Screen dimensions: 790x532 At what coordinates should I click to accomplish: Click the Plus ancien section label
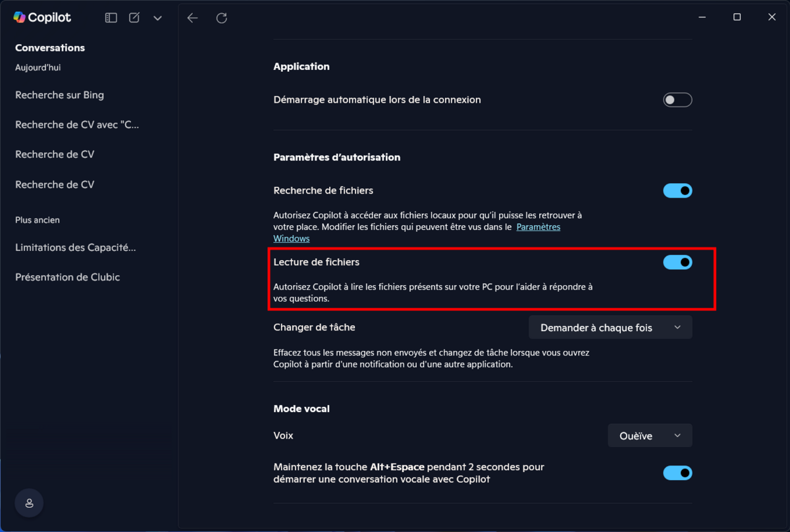[x=38, y=220]
